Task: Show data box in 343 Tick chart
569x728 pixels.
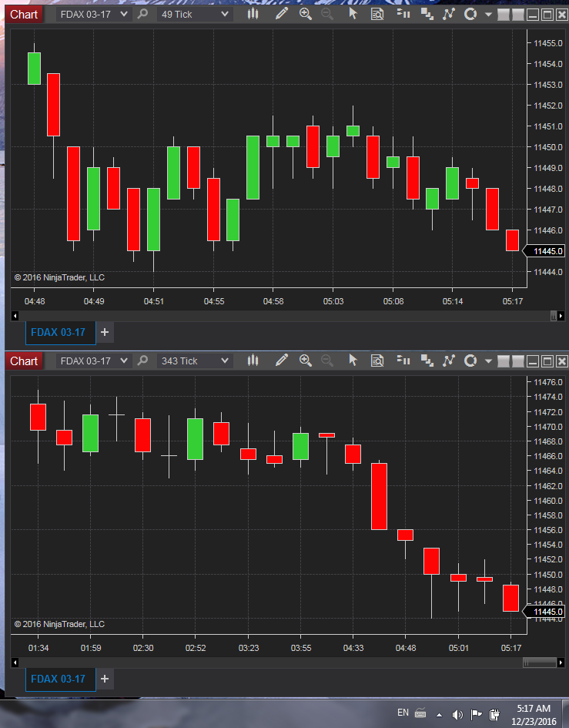Action: point(377,361)
